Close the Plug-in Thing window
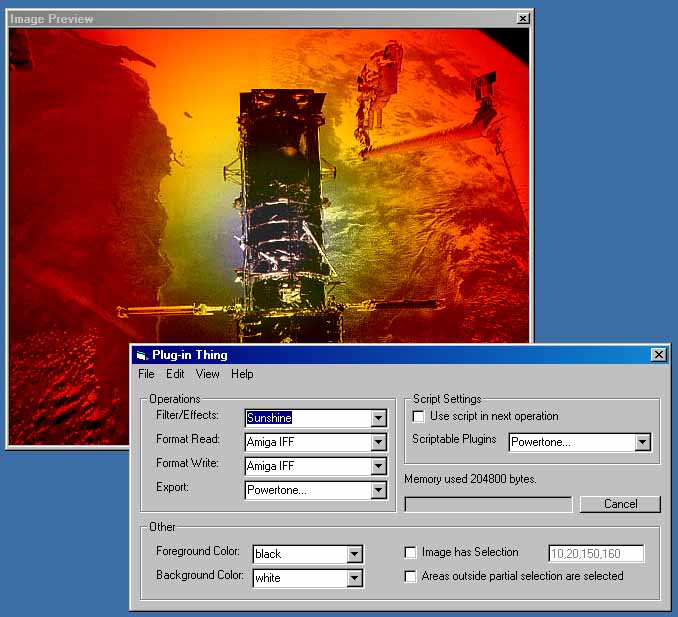This screenshot has height=617, width=678. (x=659, y=355)
